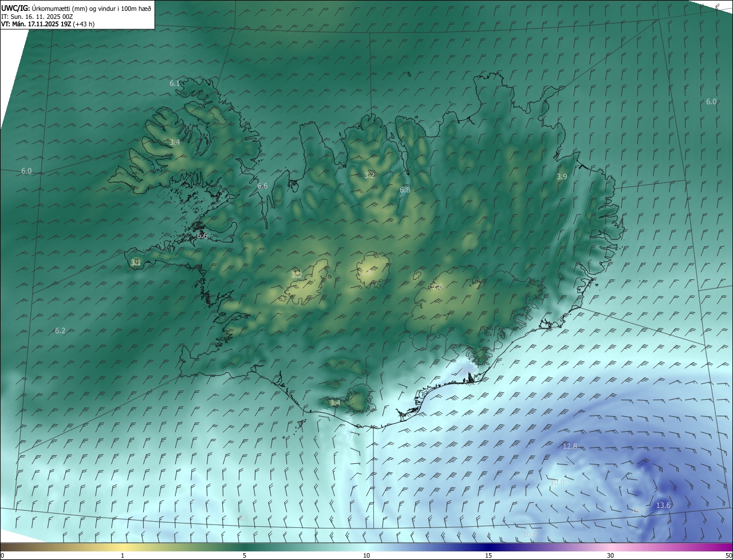This screenshot has width=733, height=560.
Task: Click the 3.9 value in east Iceland
Action: pos(562,177)
